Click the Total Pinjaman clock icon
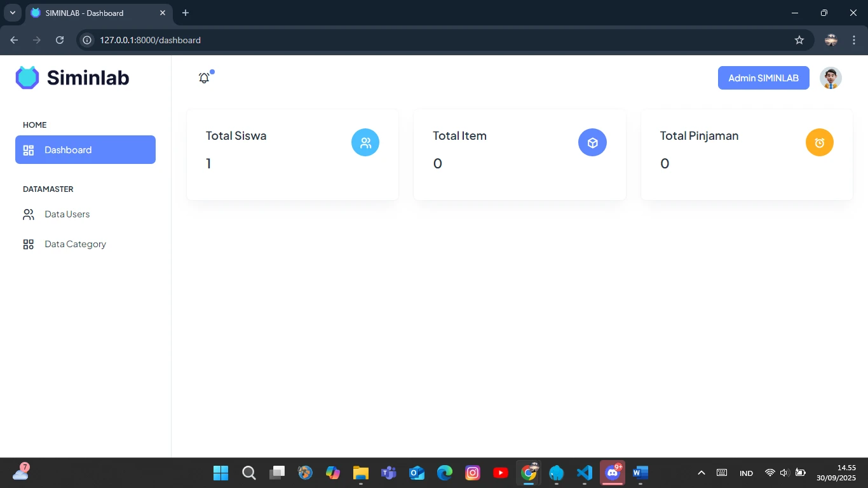This screenshot has height=488, width=868. click(x=819, y=143)
